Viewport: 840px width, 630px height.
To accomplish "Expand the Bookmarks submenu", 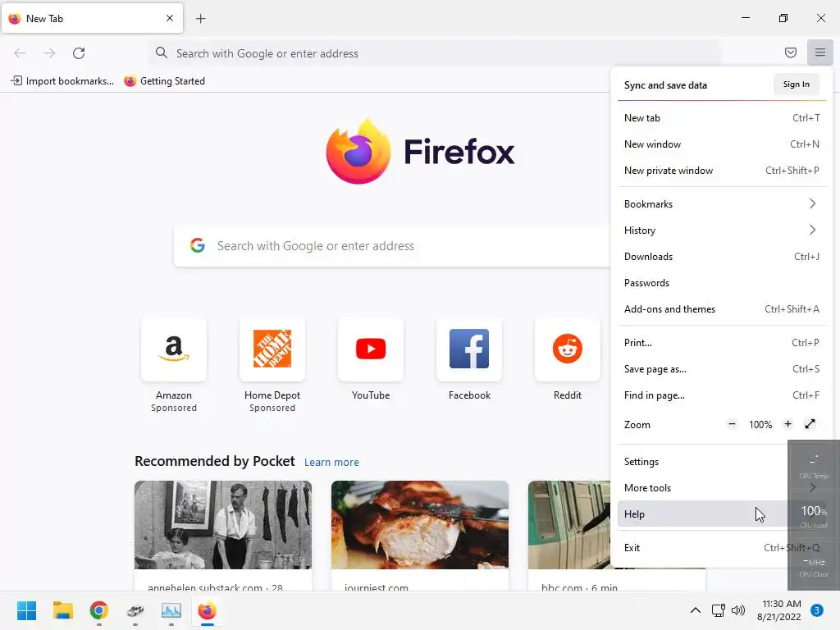I will pyautogui.click(x=722, y=204).
